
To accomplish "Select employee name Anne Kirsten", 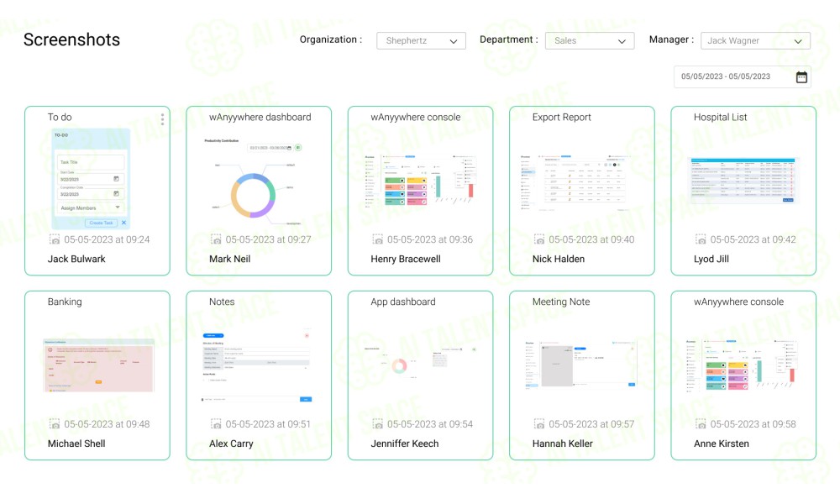I will click(721, 444).
